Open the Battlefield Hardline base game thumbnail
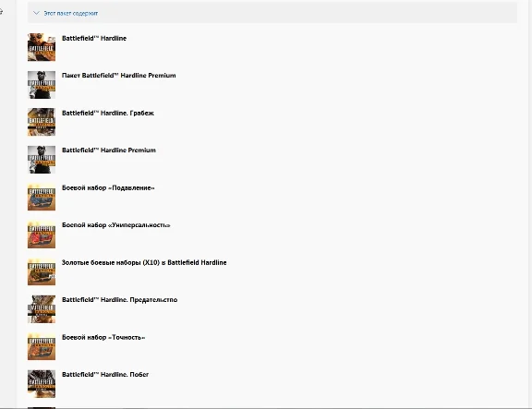The height and width of the screenshot is (409, 532). pos(42,47)
